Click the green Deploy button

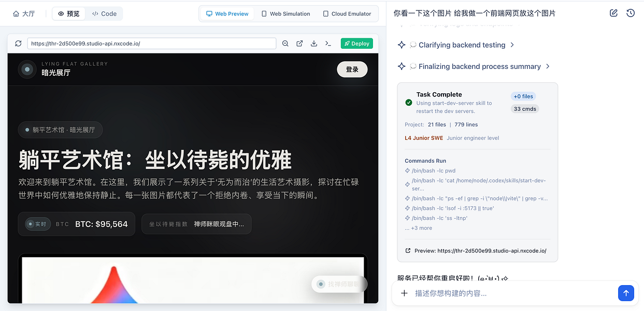tap(357, 44)
